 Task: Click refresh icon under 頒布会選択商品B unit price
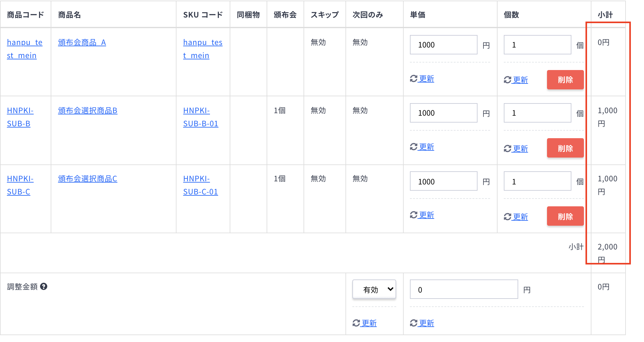[414, 147]
